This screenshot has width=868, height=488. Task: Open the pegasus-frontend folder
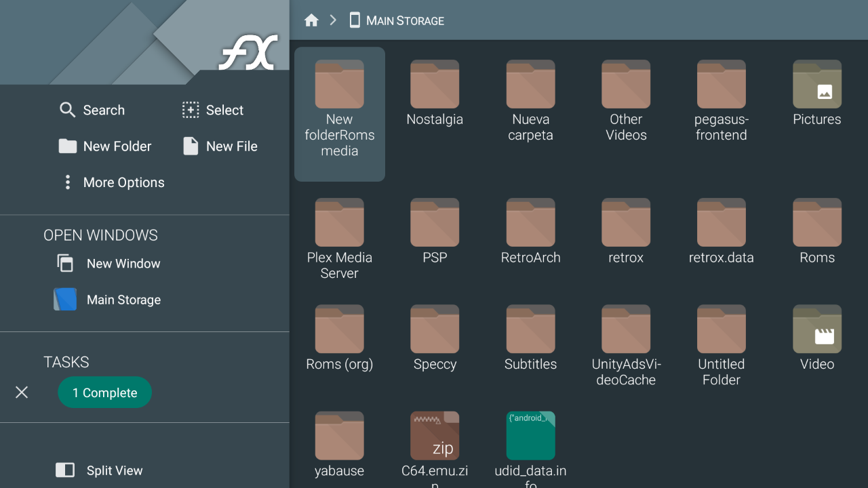pos(722,102)
